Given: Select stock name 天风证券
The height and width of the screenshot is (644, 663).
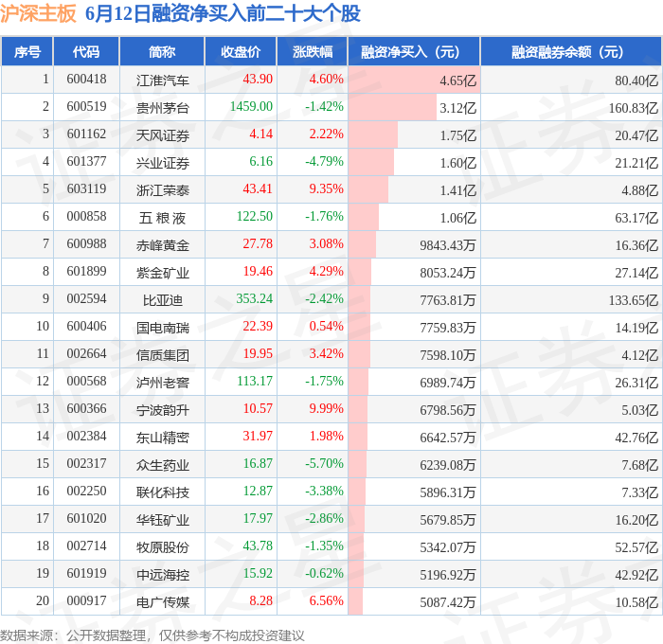Looking at the screenshot, I should (162, 135).
